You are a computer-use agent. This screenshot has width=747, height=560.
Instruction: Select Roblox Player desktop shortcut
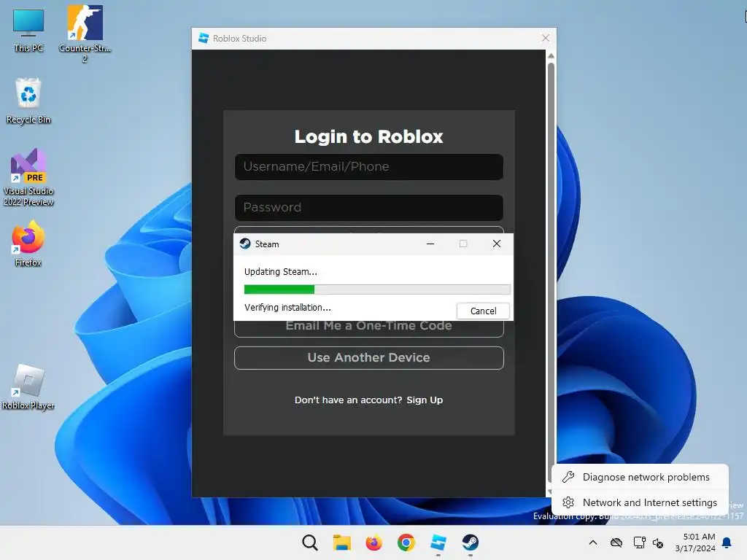(28, 386)
